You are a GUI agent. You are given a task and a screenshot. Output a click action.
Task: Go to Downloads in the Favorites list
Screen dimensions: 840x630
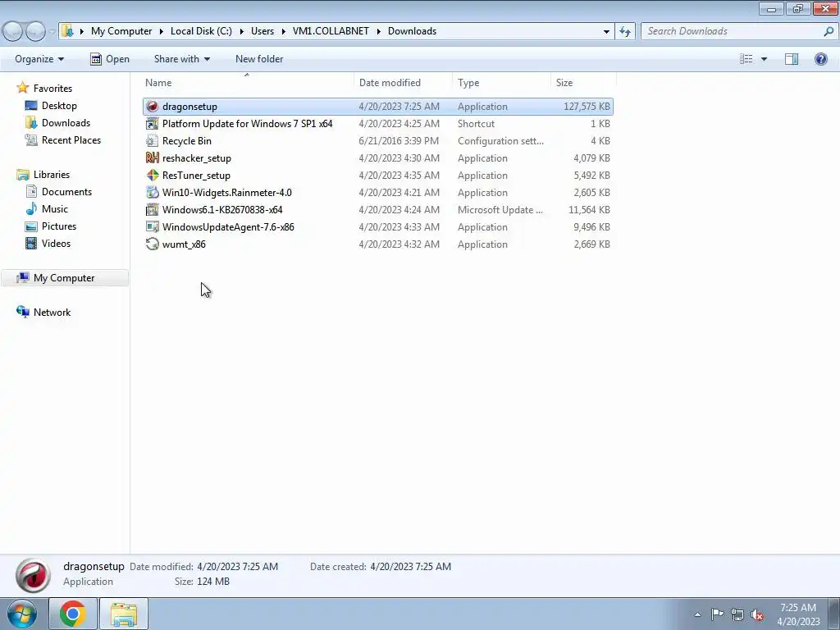66,123
